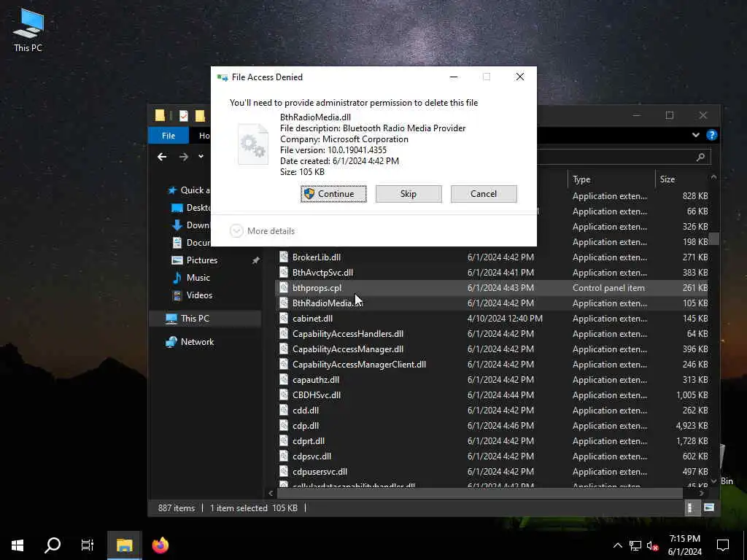Open Desktop folder in sidebar
The image size is (747, 560).
191,208
